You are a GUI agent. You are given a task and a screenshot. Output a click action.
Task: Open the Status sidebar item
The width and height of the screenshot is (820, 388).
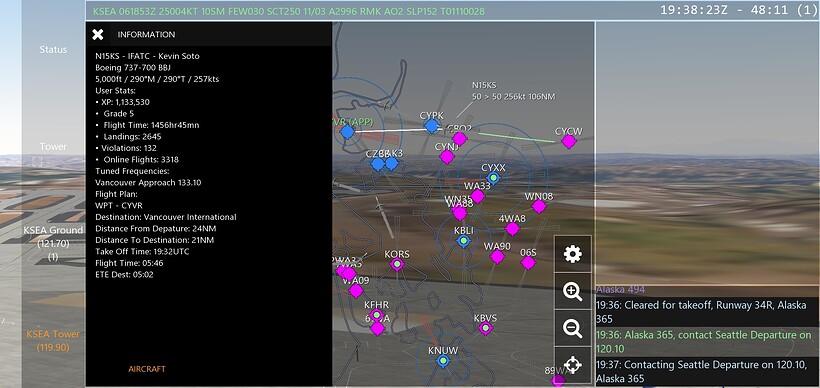[53, 50]
